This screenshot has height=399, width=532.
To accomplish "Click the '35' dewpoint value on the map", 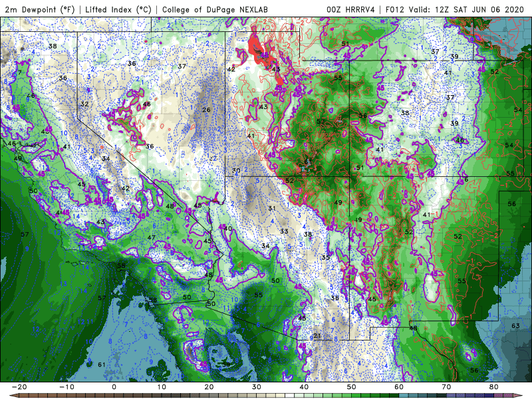I will pos(326,257).
